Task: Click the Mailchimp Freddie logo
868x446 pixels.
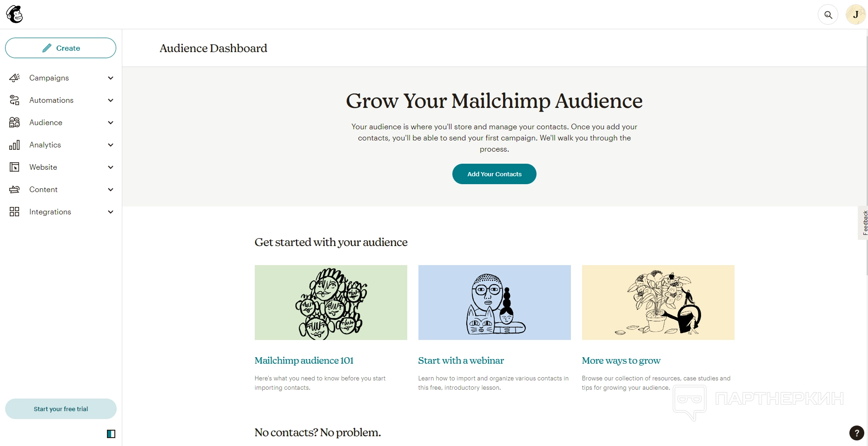Action: [x=14, y=14]
